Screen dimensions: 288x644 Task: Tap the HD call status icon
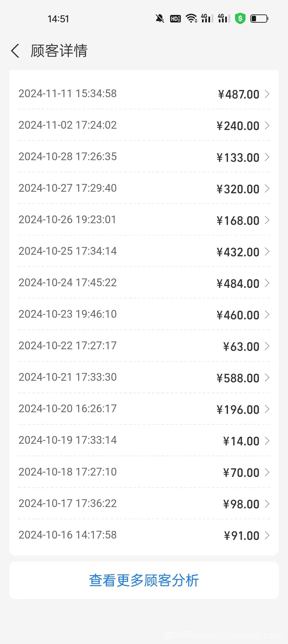pos(175,19)
